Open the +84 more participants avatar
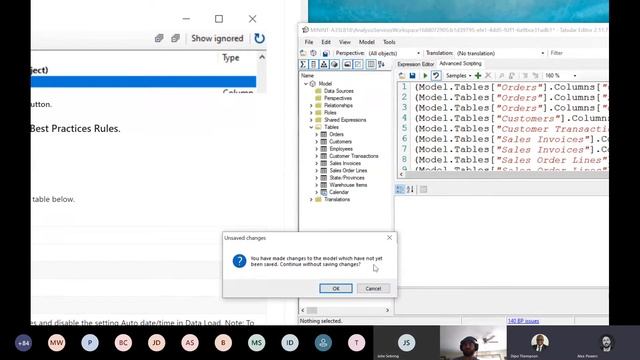Viewport: 640px width, 360px height. pyautogui.click(x=23, y=343)
